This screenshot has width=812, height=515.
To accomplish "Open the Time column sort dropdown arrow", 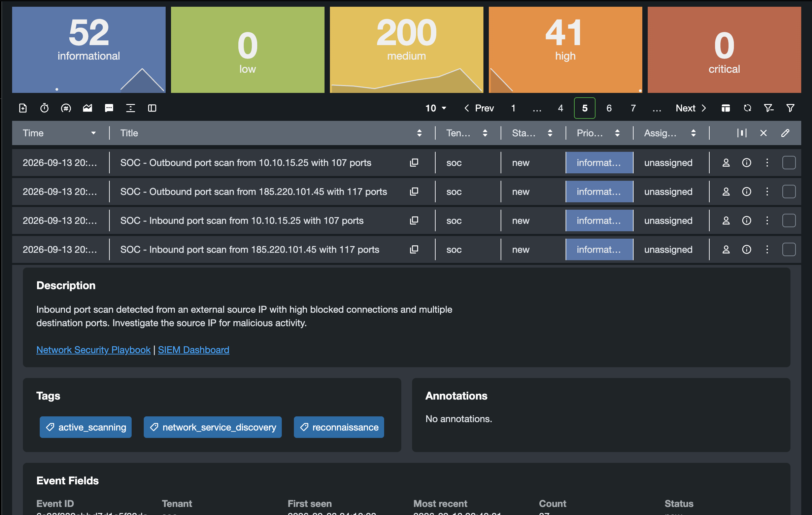I will pos(93,133).
